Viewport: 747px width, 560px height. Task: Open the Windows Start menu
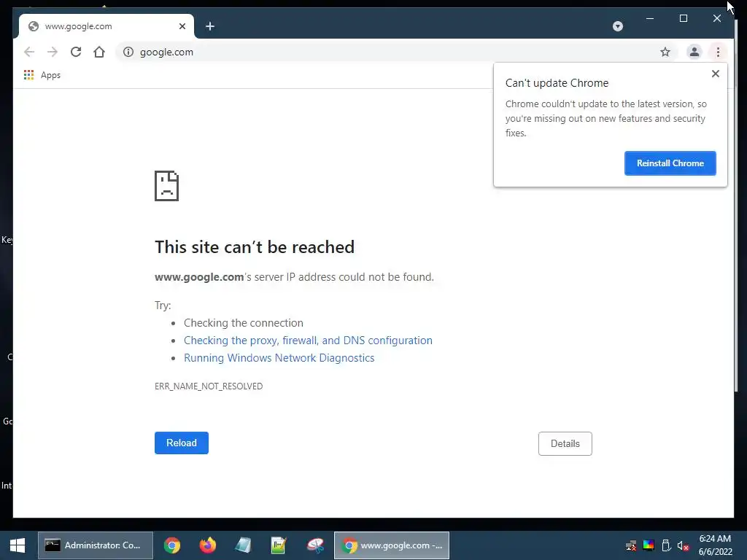coord(18,545)
